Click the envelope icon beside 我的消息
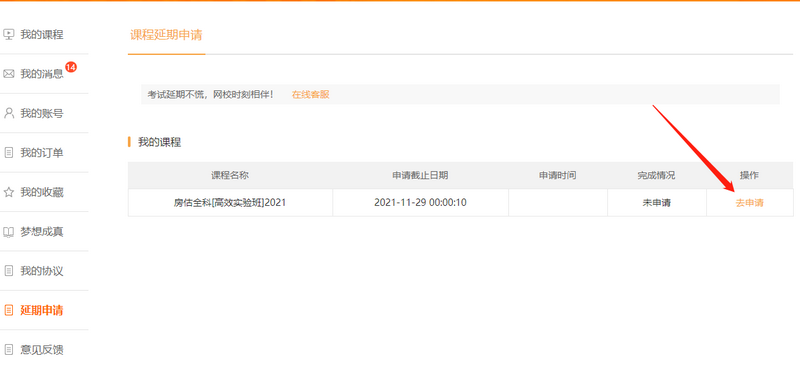 point(8,74)
